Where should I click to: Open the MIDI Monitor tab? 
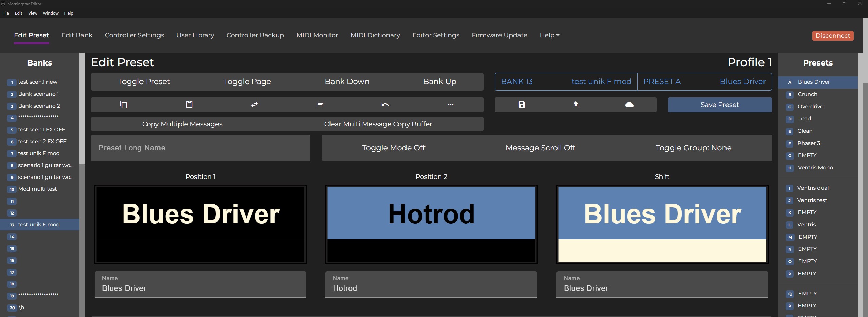tap(317, 35)
